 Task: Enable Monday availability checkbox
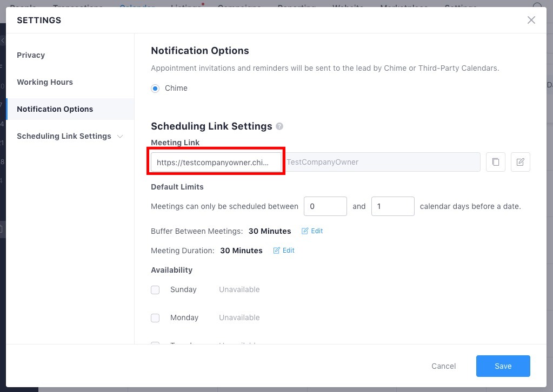(x=155, y=318)
